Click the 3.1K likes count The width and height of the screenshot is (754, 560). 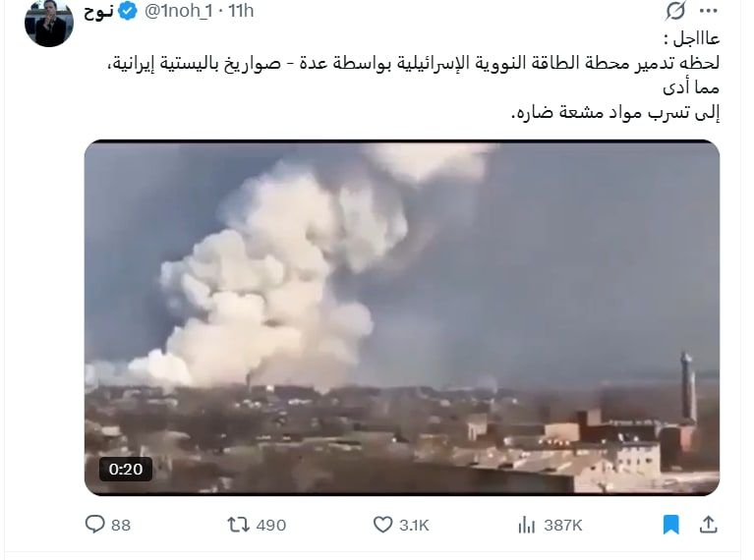(414, 525)
